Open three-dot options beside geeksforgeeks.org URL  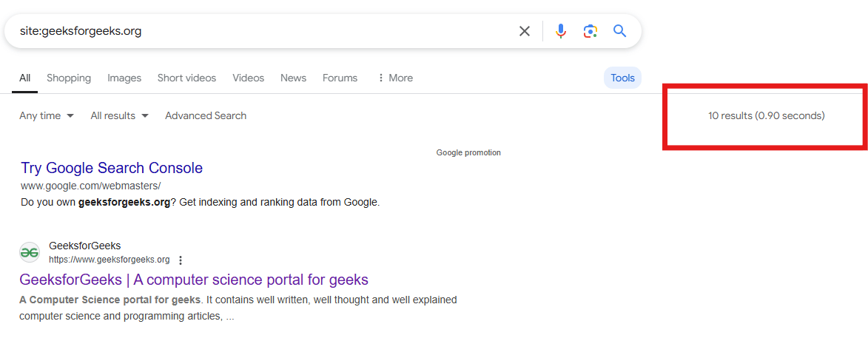[x=180, y=260]
